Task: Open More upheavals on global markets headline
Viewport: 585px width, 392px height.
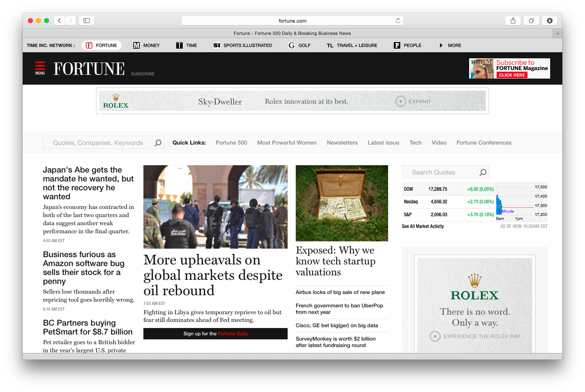Action: 213,275
